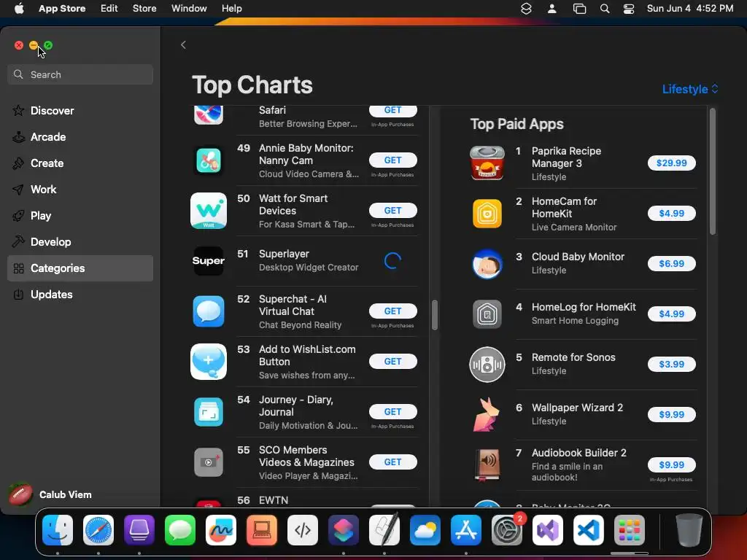747x560 pixels.
Task: Open Wallpaper Wizard 2 icon
Action: click(x=487, y=415)
